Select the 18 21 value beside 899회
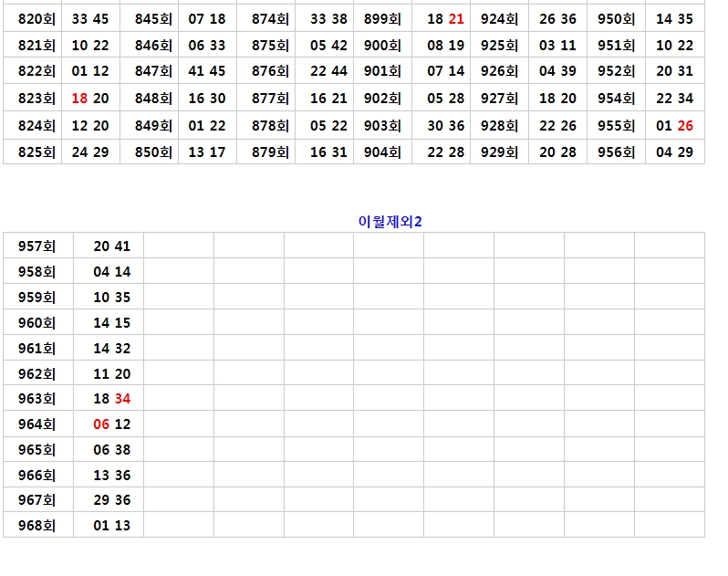Image resolution: width=728 pixels, height=576 pixels. (445, 18)
